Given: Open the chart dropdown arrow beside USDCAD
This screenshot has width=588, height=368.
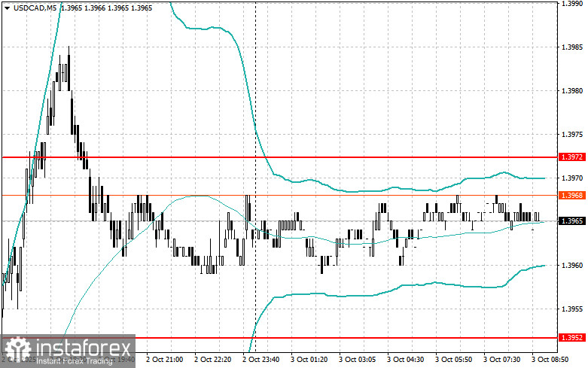Looking at the screenshot, I should click(7, 8).
